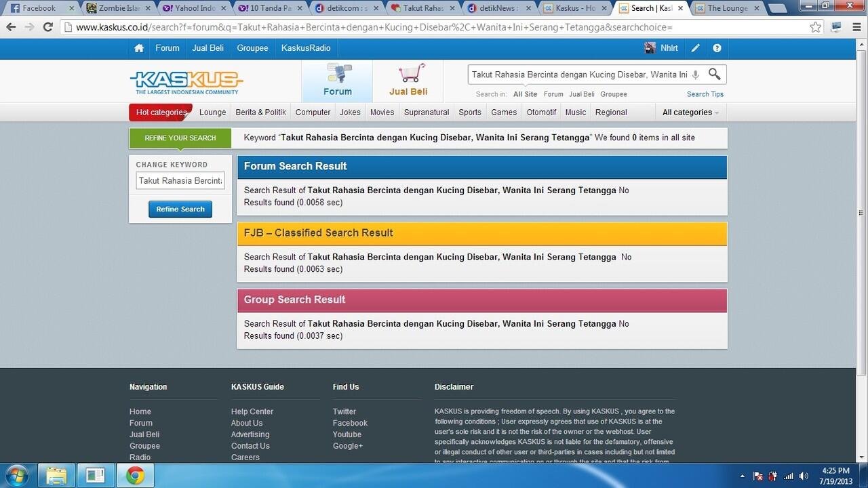This screenshot has width=868, height=488.
Task: Activate the microphone voice search icon
Action: pos(695,75)
